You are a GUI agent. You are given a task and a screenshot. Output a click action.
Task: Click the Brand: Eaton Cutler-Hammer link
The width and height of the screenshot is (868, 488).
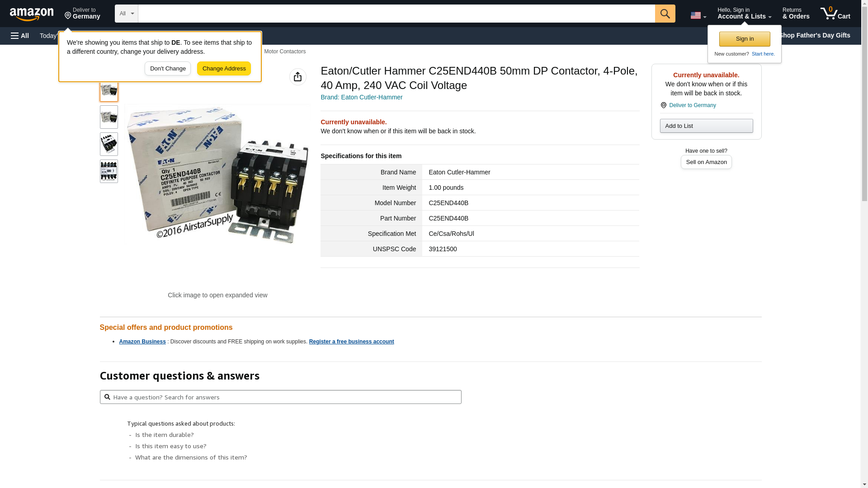[x=361, y=97]
